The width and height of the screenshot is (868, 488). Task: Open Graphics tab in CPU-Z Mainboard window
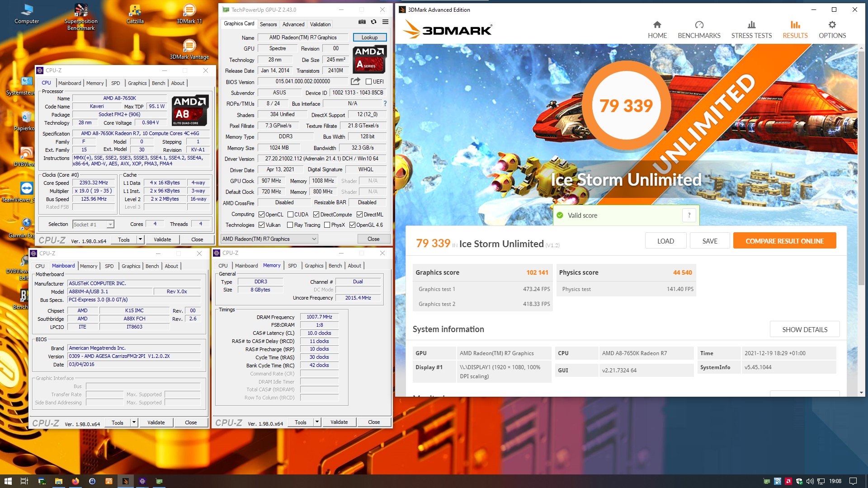(x=131, y=266)
